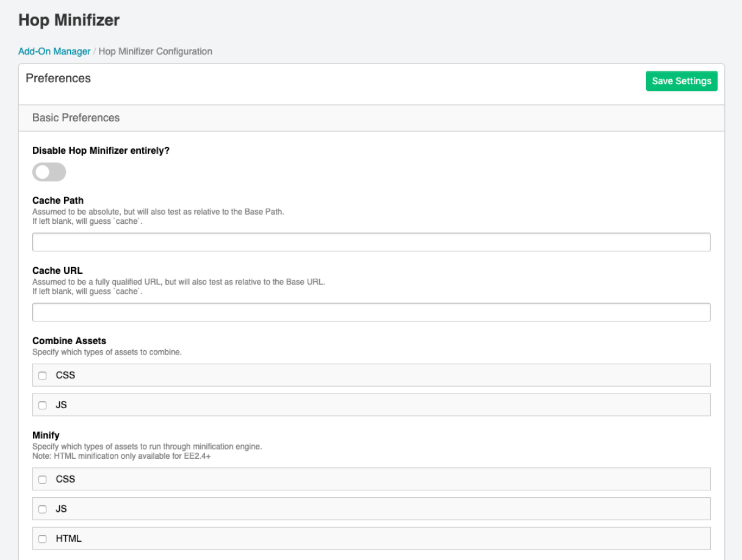Enable HTML minification checkbox
This screenshot has width=742, height=560.
[x=42, y=538]
